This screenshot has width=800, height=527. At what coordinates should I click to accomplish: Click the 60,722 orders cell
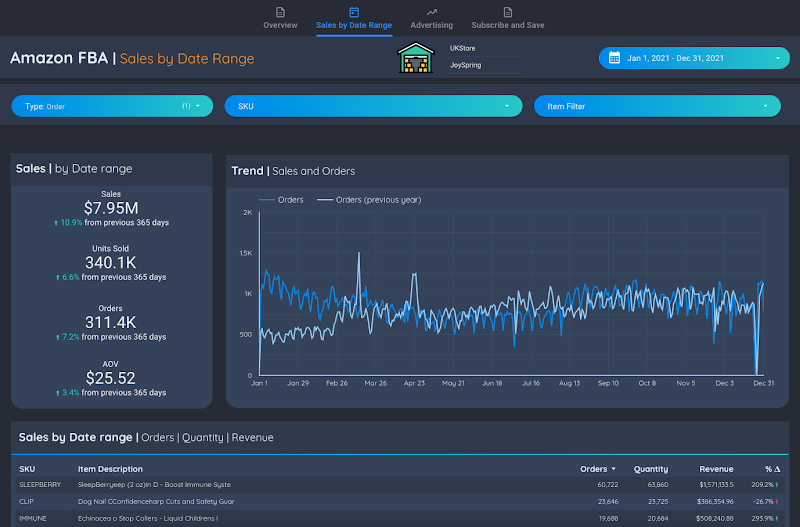point(608,485)
